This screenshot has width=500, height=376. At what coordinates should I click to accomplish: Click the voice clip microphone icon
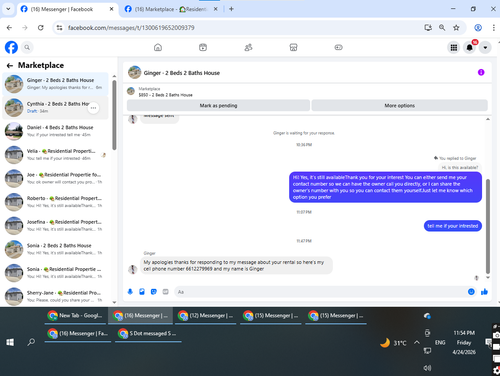[x=130, y=292]
